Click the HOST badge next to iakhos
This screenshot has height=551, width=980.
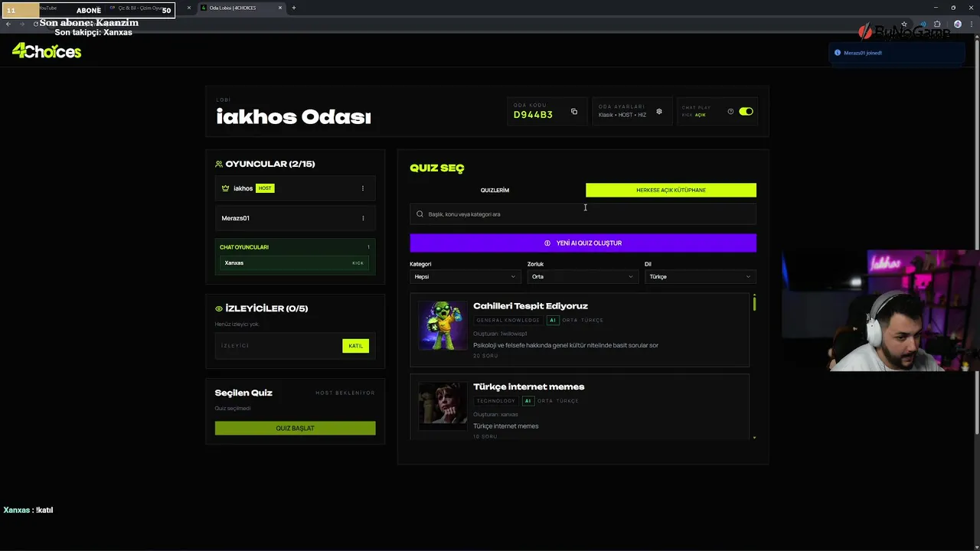[265, 188]
